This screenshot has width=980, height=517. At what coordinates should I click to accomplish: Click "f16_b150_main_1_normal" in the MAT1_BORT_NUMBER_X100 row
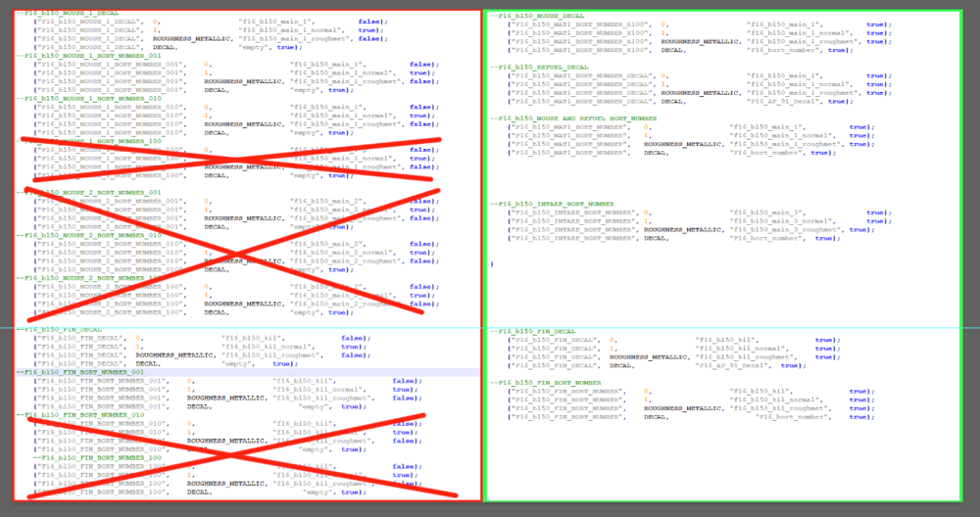[x=798, y=33]
